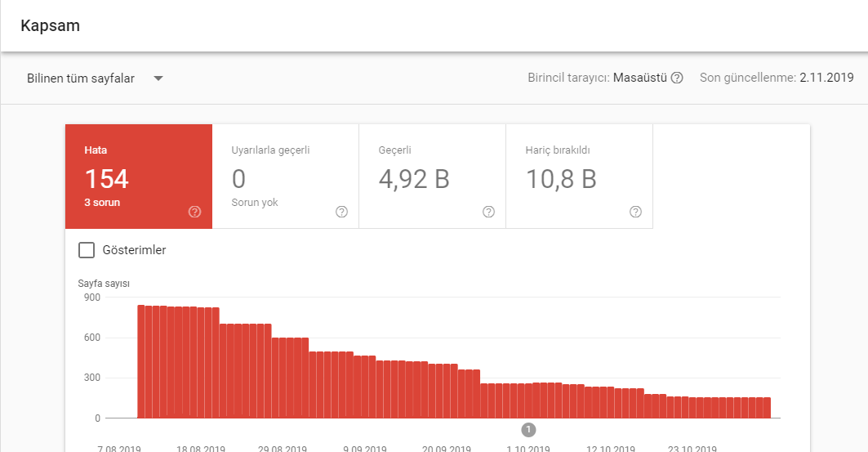868x452 pixels.
Task: Click the last red bar in chart
Action: [768, 408]
